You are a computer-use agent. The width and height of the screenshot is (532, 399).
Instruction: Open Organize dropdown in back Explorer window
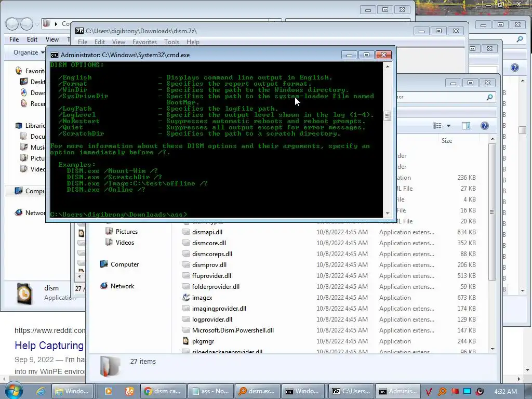29,52
